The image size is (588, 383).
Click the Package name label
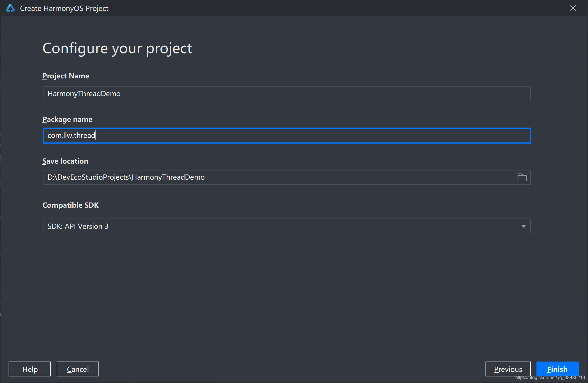pos(67,119)
